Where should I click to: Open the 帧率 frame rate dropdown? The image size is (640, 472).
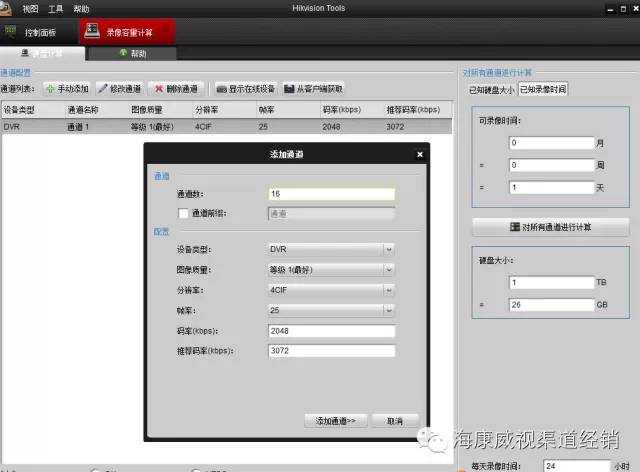tap(389, 310)
